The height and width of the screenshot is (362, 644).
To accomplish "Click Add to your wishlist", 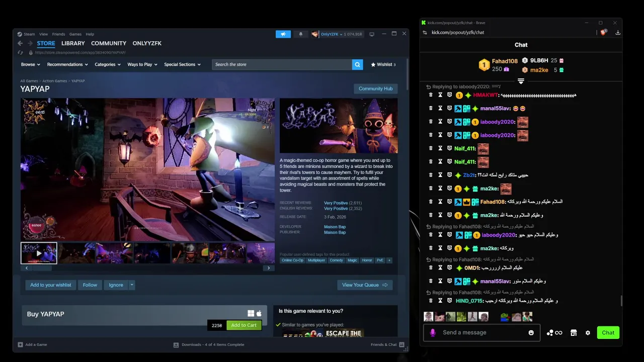I will coord(51,285).
